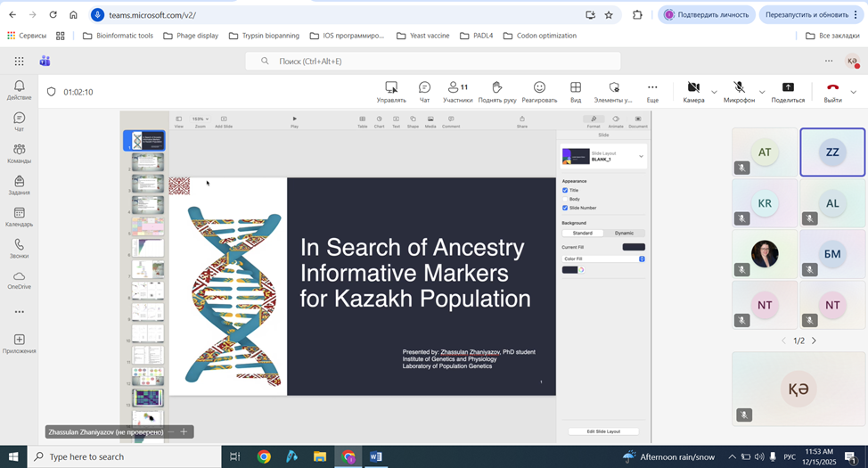
Task: Open the View layout menu
Action: click(576, 87)
